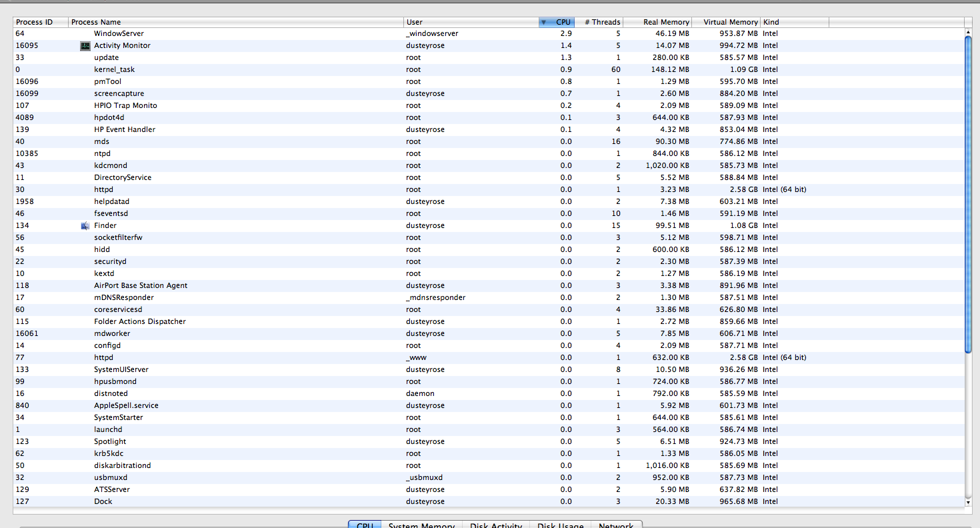Click the CPU sort direction arrow

(543, 22)
